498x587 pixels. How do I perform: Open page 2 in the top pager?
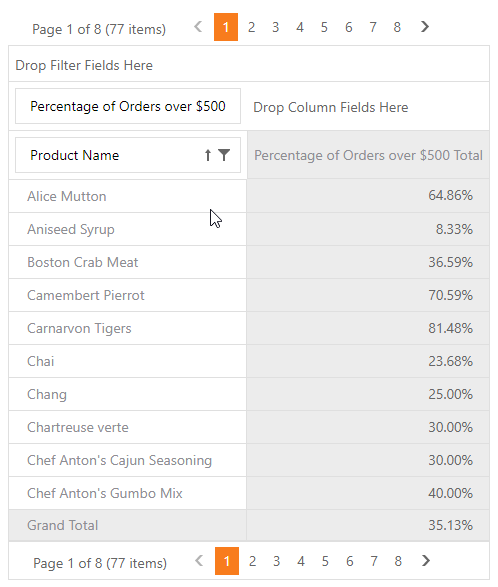[x=251, y=27]
